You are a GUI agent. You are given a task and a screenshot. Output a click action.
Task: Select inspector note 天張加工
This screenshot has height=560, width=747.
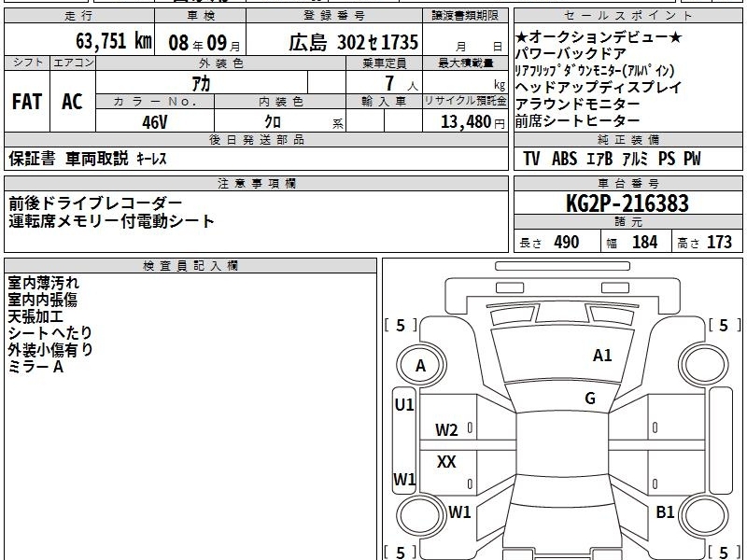(35, 316)
